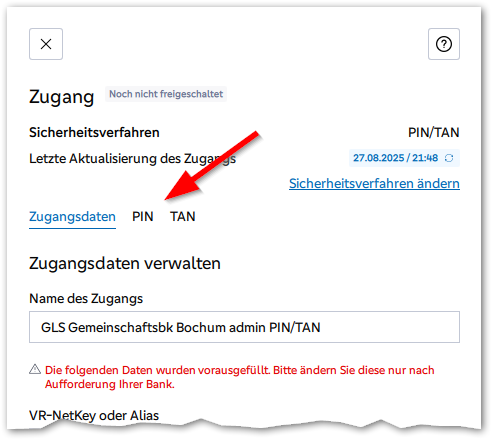Image resolution: width=492 pixels, height=440 pixels.
Task: Click the Zugang heading
Action: (x=62, y=97)
